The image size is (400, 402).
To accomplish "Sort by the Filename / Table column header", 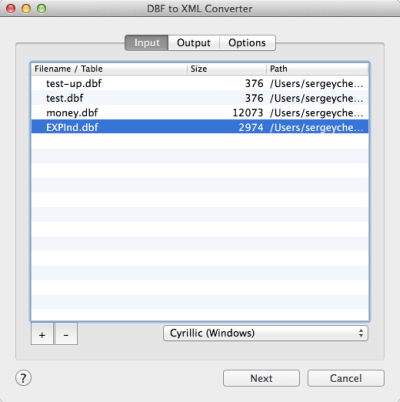I will (x=109, y=69).
